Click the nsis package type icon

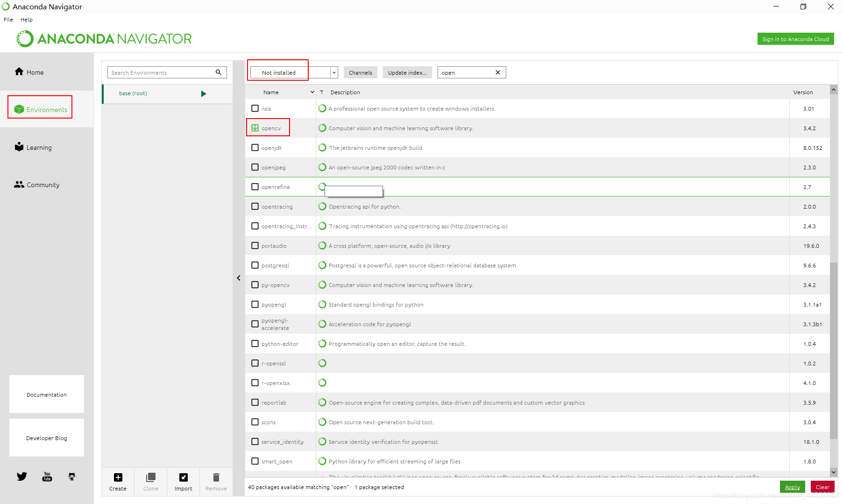coord(322,108)
